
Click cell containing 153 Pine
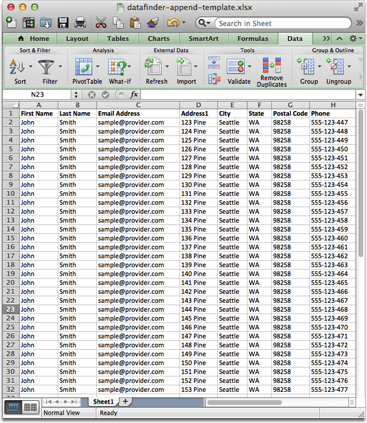[x=198, y=390]
